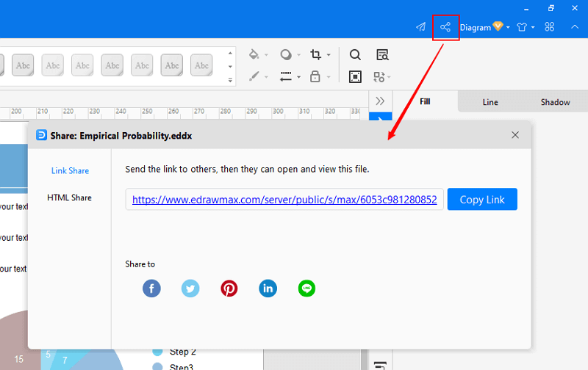The image size is (588, 370).
Task: Click the Step 2 legend entry
Action: tap(174, 352)
